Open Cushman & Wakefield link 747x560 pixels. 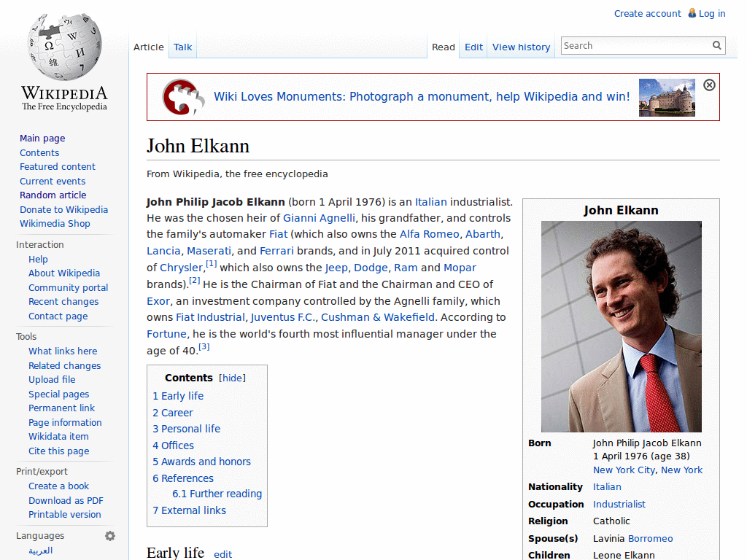pos(378,318)
